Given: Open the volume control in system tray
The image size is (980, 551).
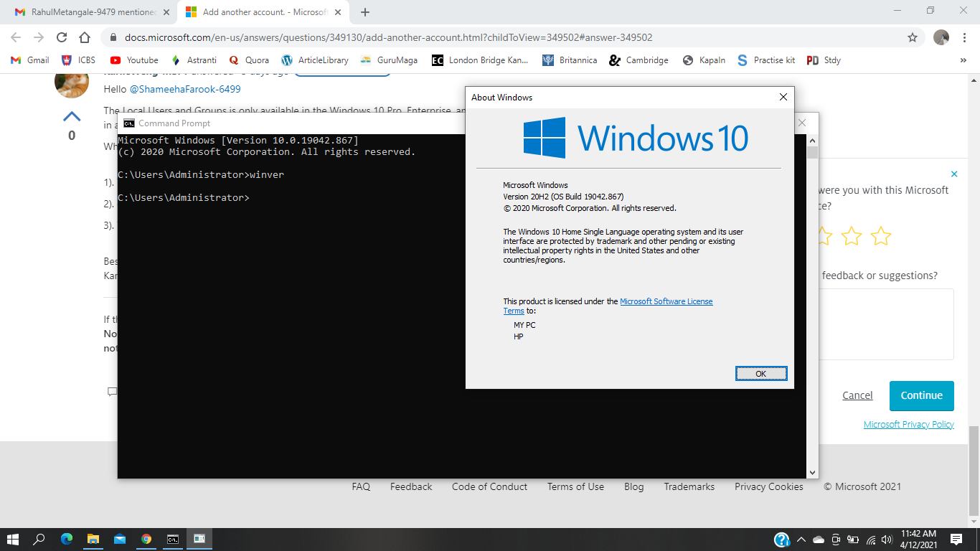Looking at the screenshot, I should (x=887, y=540).
